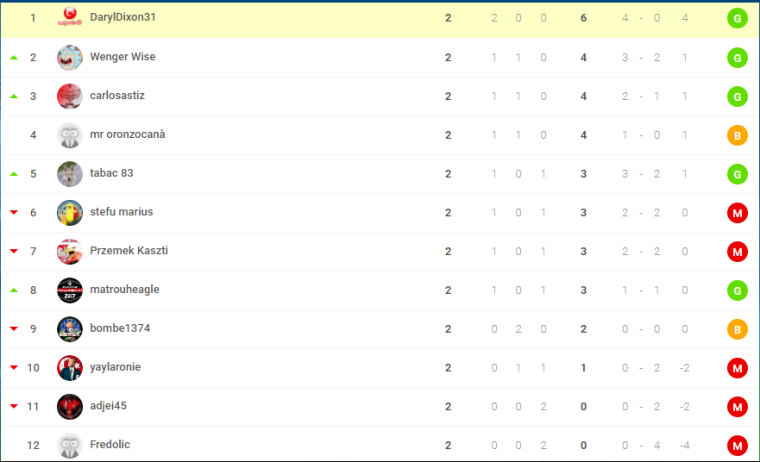The image size is (760, 462).
Task: Click the red M badge for yaylaronie
Action: pyautogui.click(x=737, y=368)
